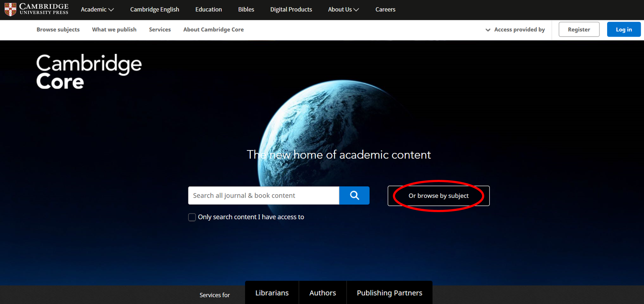This screenshot has width=644, height=304.
Task: Select the Publishing Partners services tab
Action: tap(390, 293)
